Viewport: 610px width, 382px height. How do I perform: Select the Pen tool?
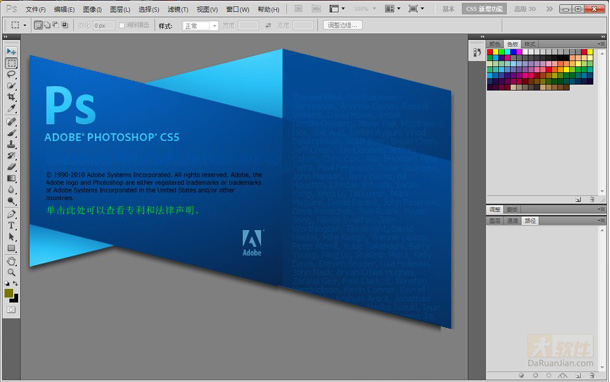pos(11,214)
